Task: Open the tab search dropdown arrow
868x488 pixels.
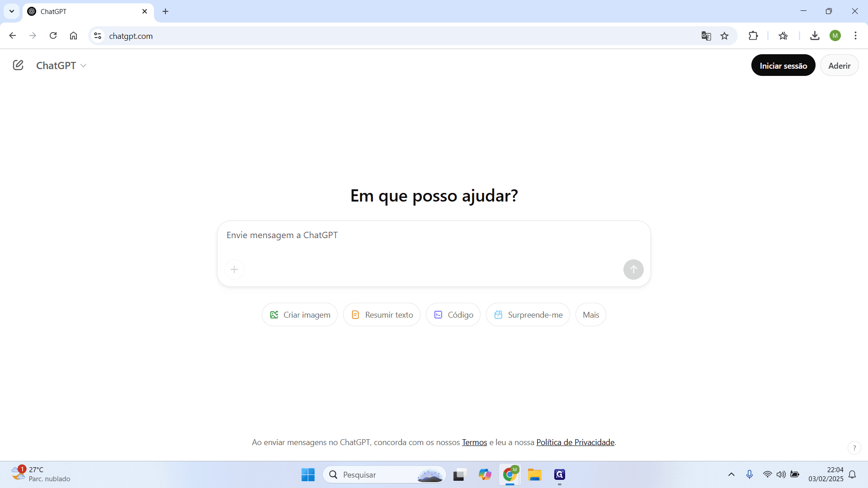Action: point(12,11)
